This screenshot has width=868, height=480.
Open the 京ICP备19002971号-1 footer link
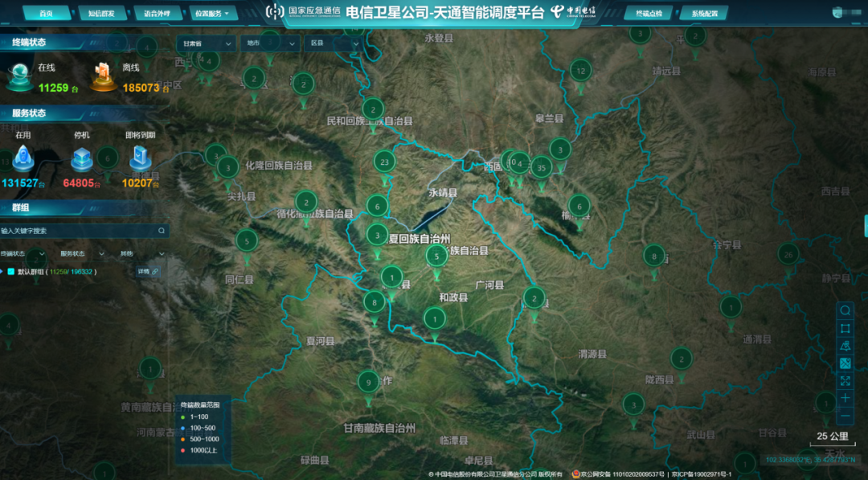coord(702,474)
